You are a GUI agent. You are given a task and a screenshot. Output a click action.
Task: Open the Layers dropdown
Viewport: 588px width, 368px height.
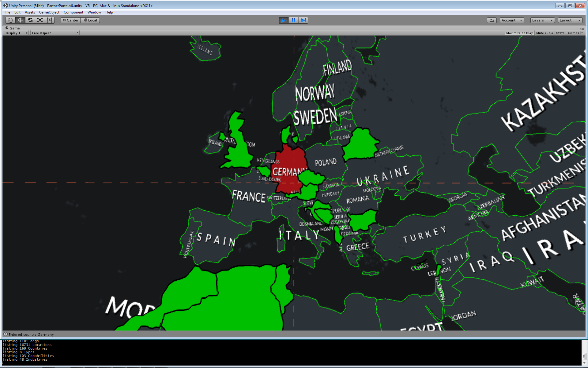tap(542, 20)
